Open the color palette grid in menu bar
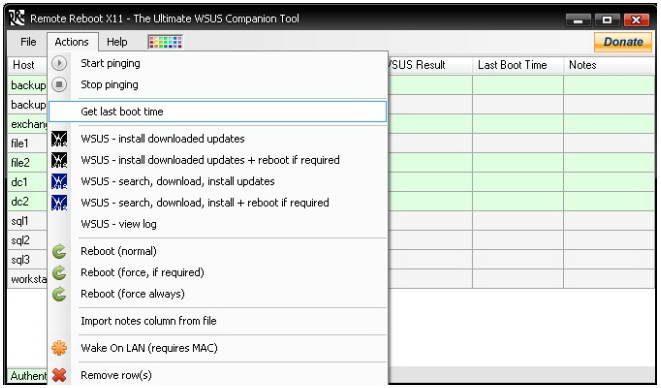This screenshot has width=661, height=388. click(165, 42)
